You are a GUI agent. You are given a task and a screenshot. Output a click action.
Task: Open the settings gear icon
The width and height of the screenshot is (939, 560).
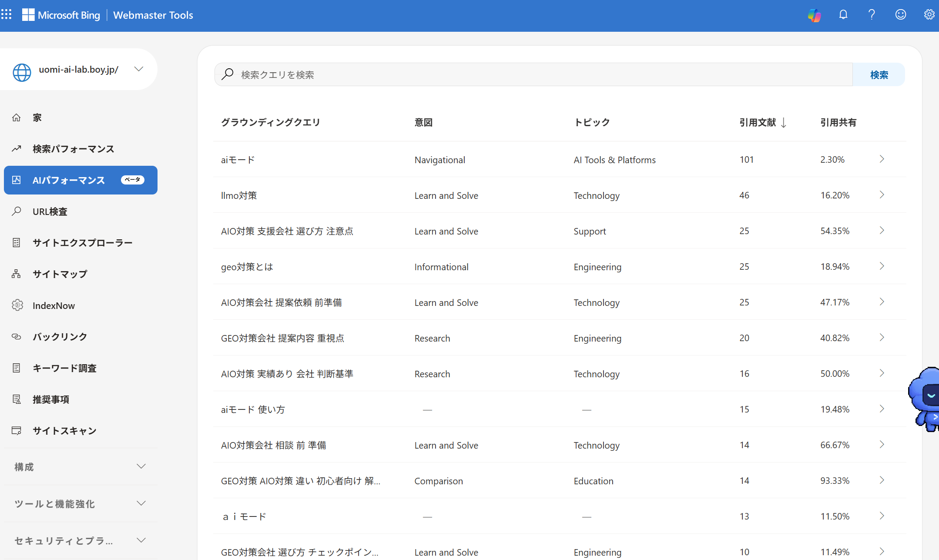pos(929,15)
